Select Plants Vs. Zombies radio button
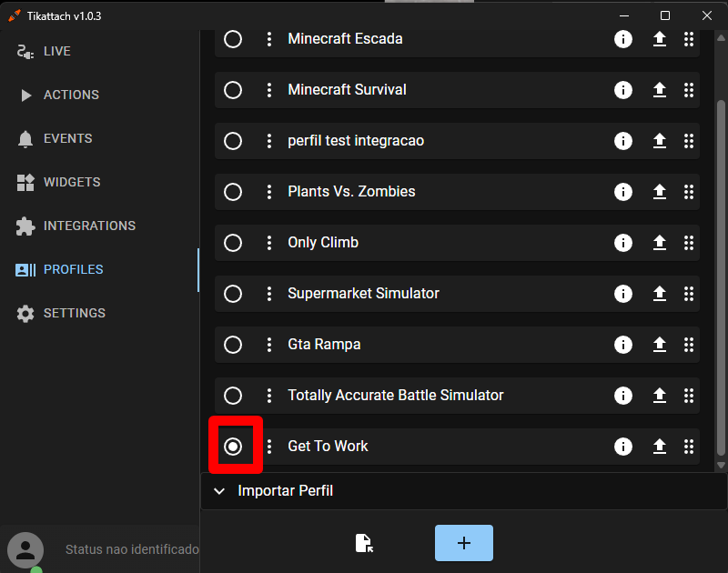 click(x=233, y=192)
